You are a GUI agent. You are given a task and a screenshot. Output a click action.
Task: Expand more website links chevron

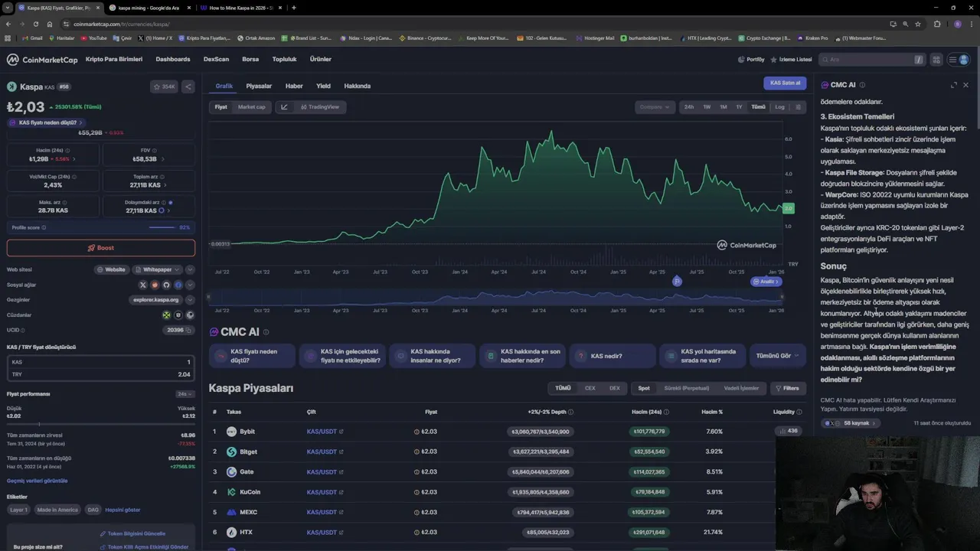tap(190, 269)
